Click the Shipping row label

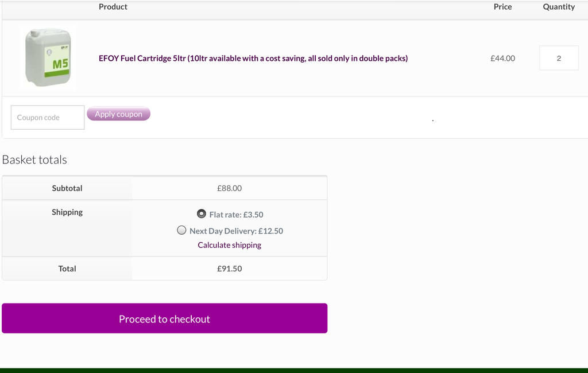(67, 212)
